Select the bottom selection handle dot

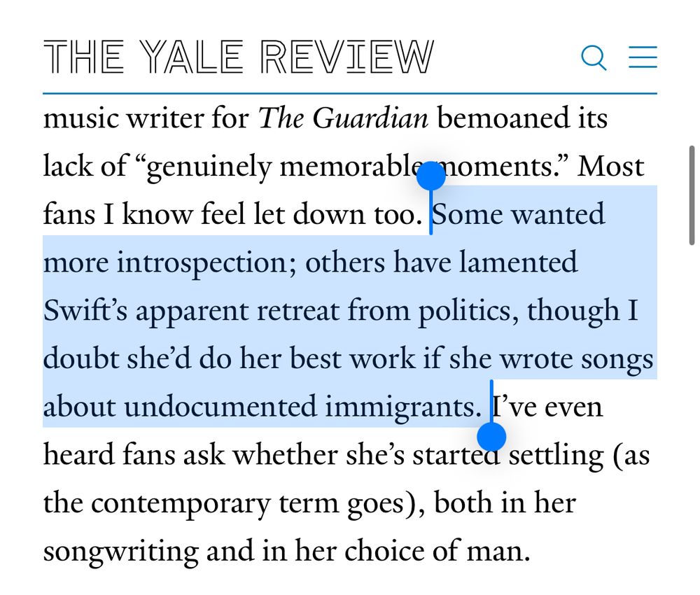(x=493, y=438)
